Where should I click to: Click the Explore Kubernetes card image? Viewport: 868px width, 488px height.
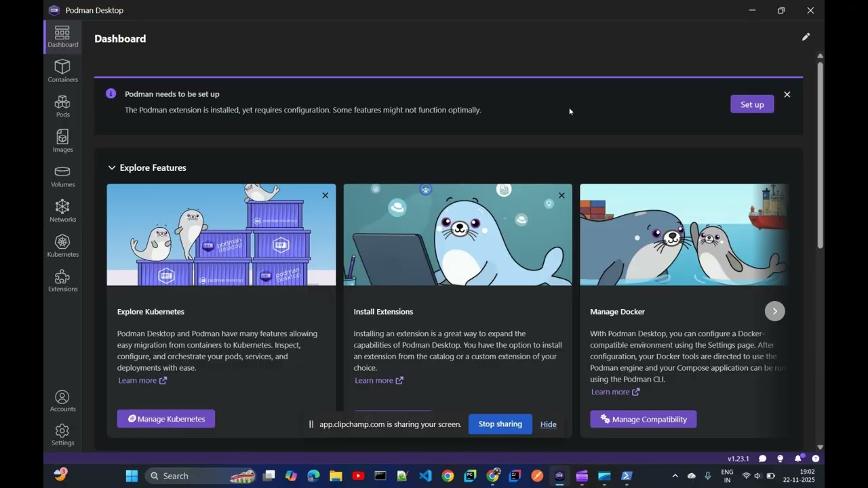(221, 235)
